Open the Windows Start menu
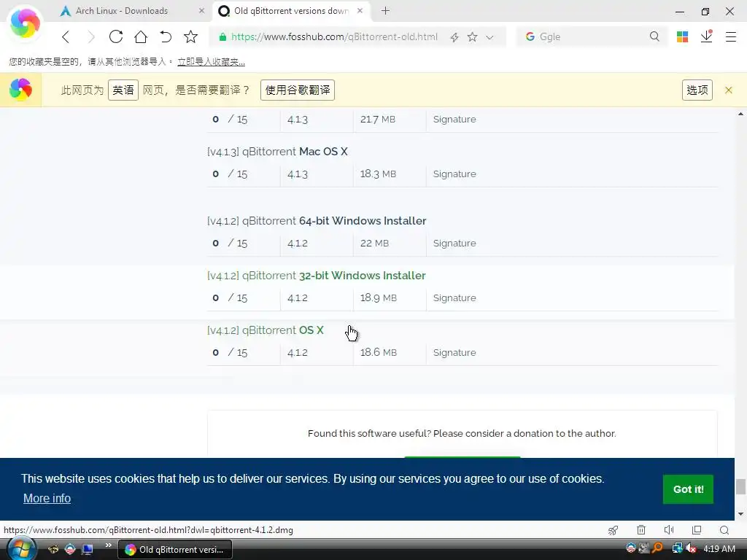747x560 pixels. coord(21,550)
